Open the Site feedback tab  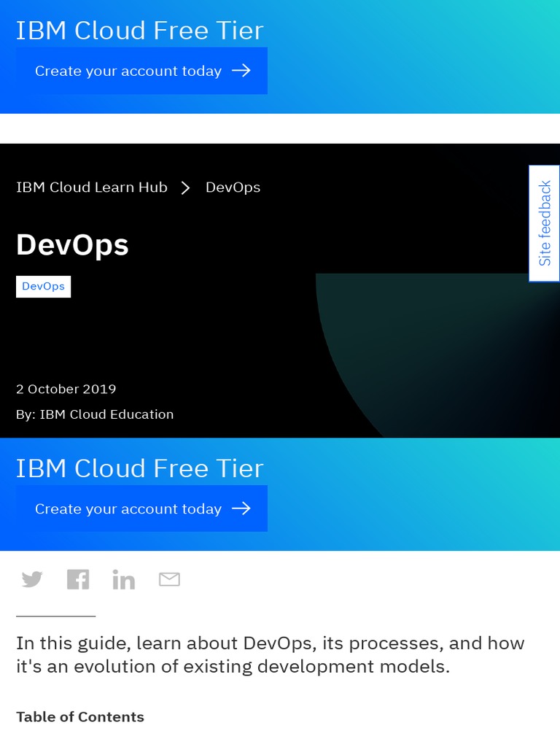[x=544, y=223]
